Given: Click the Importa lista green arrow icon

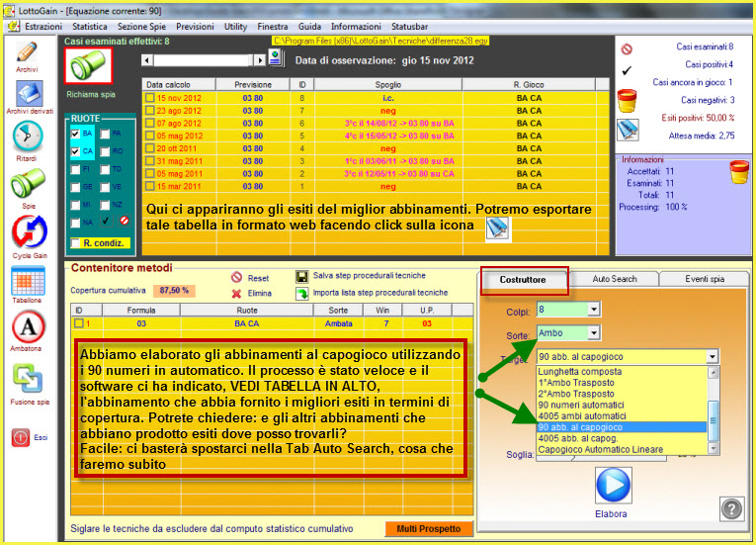Looking at the screenshot, I should coord(301,293).
